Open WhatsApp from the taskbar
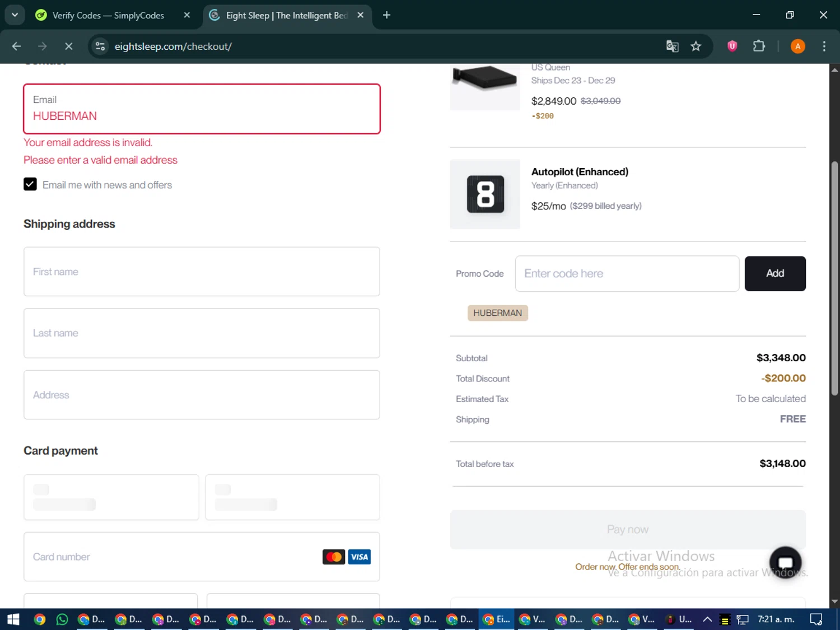 tap(62, 619)
